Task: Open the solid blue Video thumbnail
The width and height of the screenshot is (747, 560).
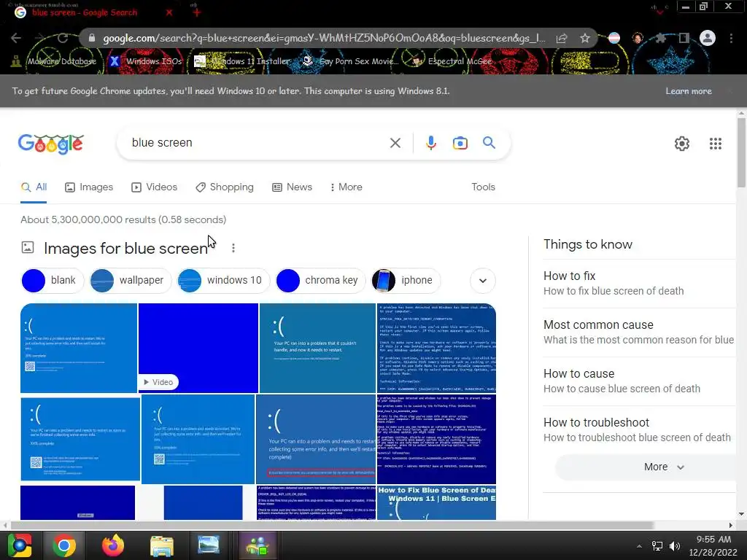Action: click(x=198, y=348)
